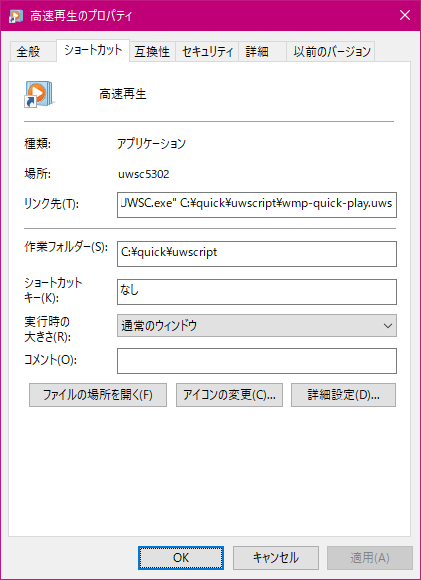
Task: Click the キャンセル button
Action: [276, 558]
